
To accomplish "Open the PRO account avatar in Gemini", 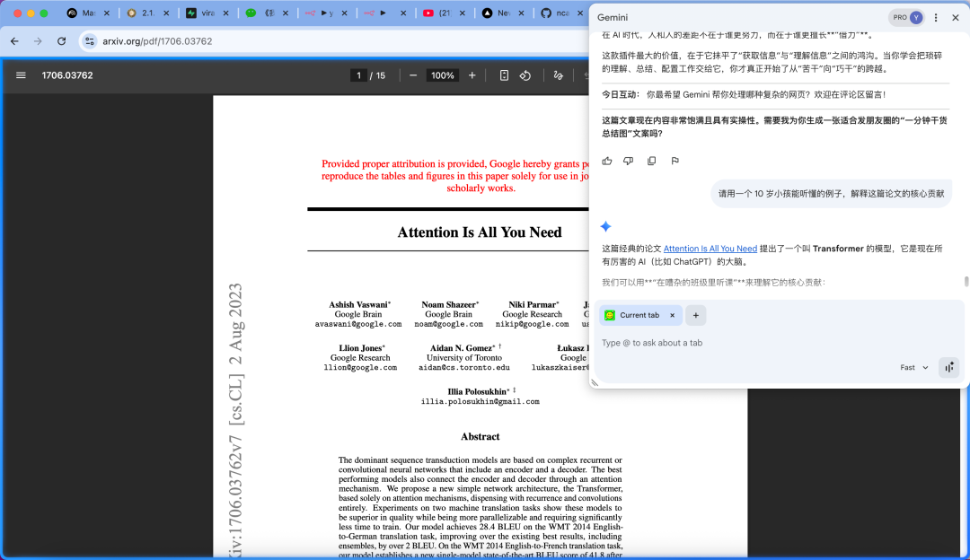I will 916,18.
